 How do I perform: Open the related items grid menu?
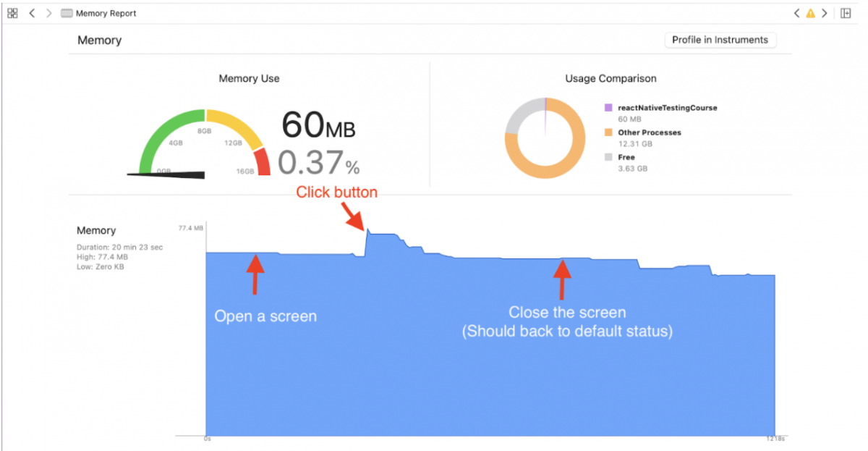click(x=12, y=13)
